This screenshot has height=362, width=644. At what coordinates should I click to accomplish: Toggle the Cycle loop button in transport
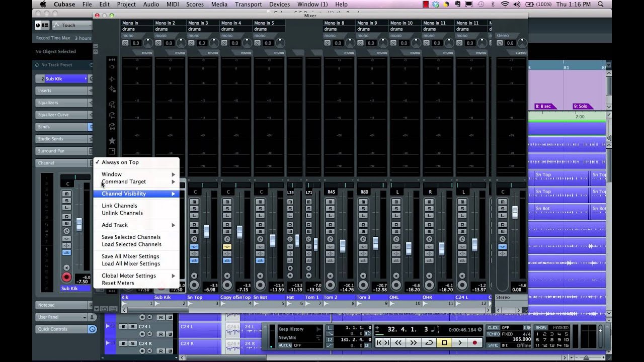point(429,342)
